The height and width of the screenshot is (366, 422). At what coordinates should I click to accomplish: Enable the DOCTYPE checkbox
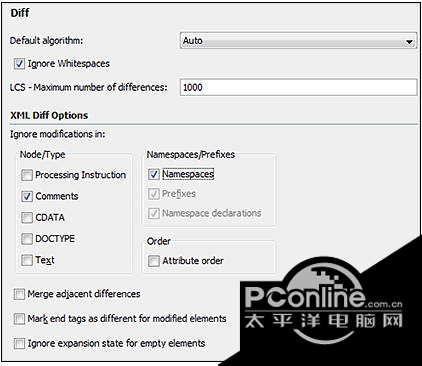point(27,239)
